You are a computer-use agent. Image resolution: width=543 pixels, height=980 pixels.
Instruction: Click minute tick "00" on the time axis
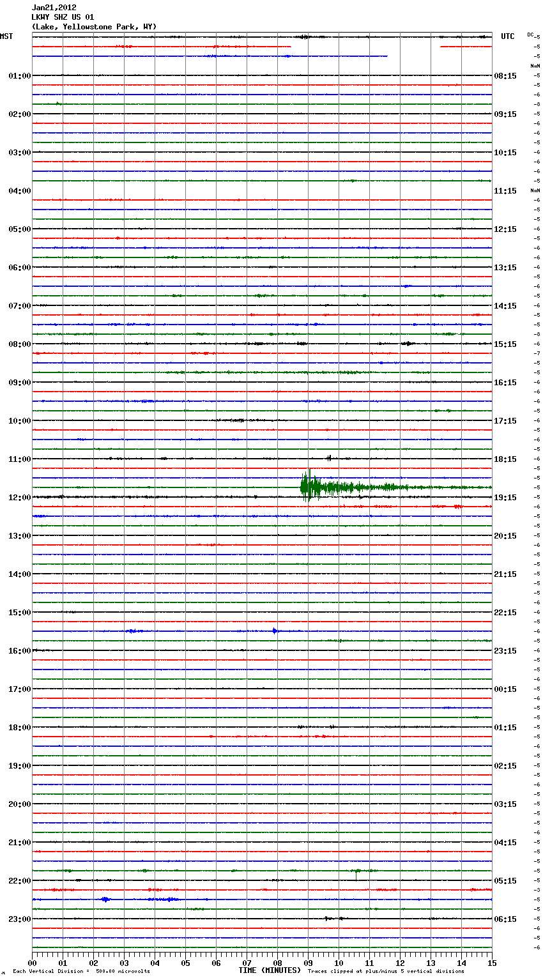click(32, 963)
